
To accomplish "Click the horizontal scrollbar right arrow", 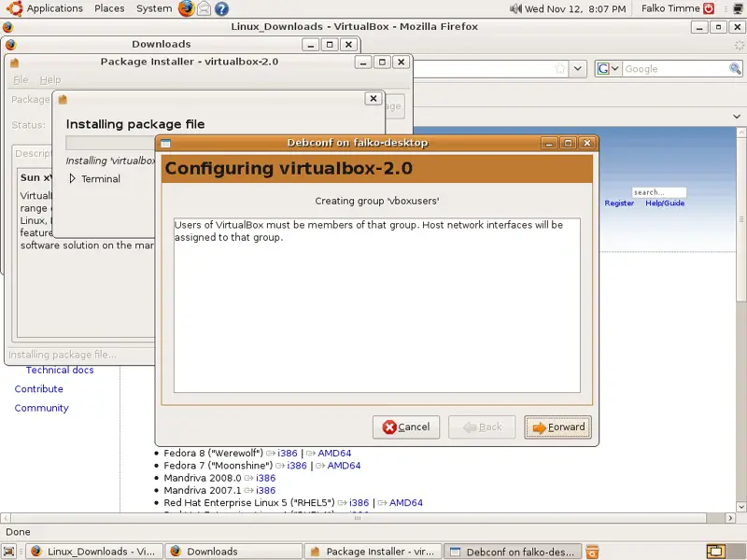I will (730, 518).
